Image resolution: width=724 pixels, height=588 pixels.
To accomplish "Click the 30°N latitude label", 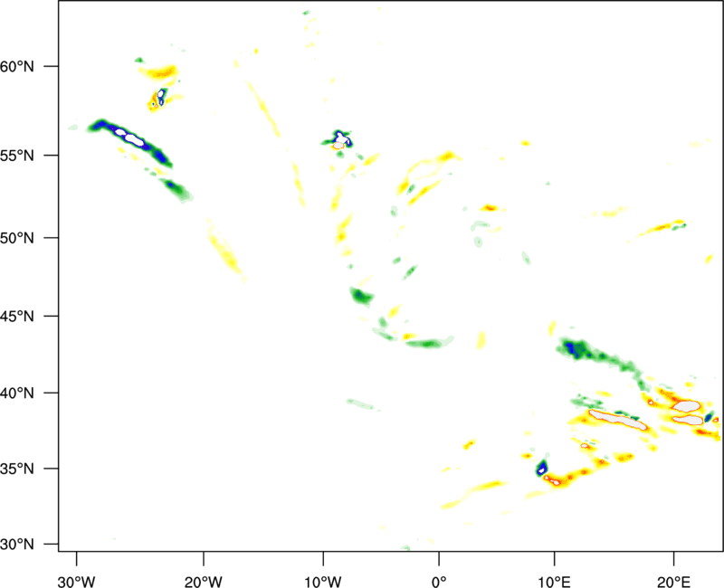I will (x=17, y=545).
